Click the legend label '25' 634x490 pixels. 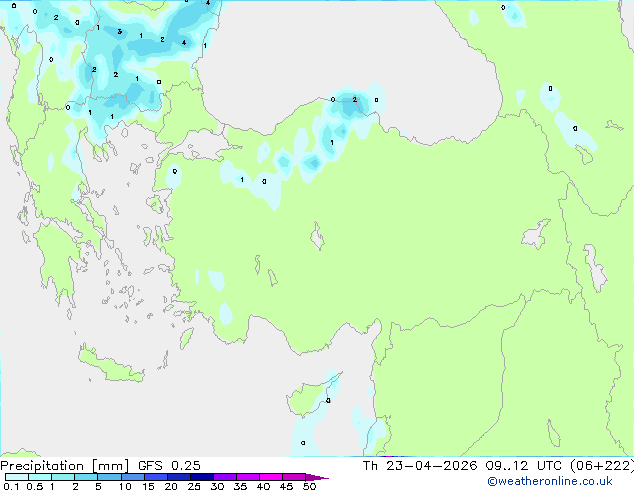click(194, 486)
